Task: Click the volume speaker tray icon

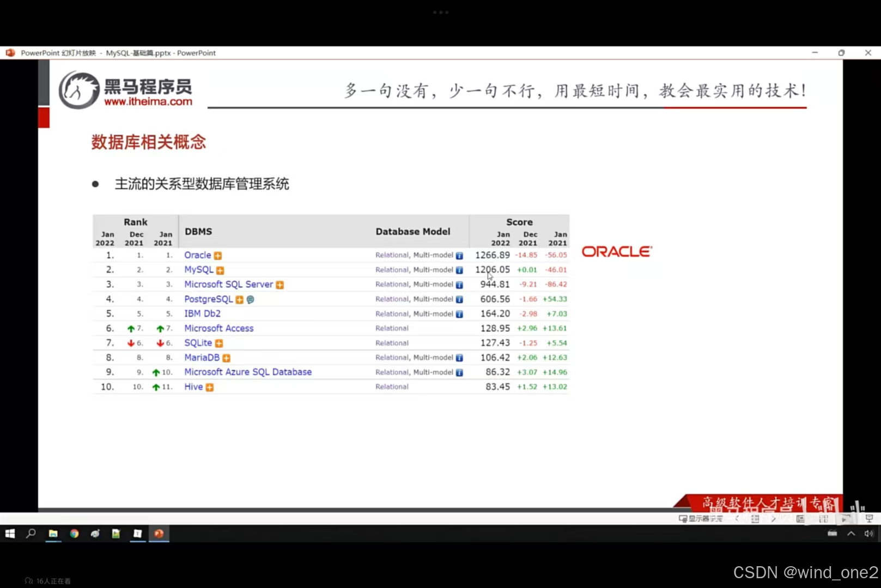Action: (868, 534)
